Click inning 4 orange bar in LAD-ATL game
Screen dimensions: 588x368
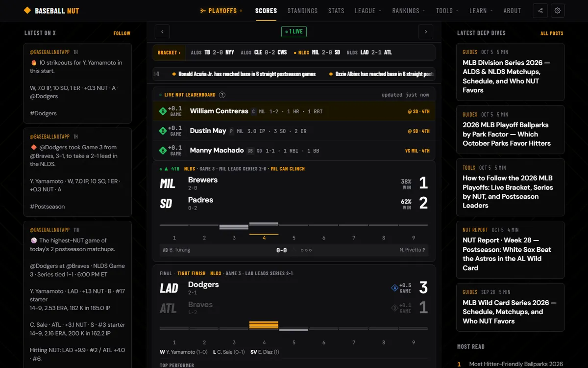tap(264, 325)
